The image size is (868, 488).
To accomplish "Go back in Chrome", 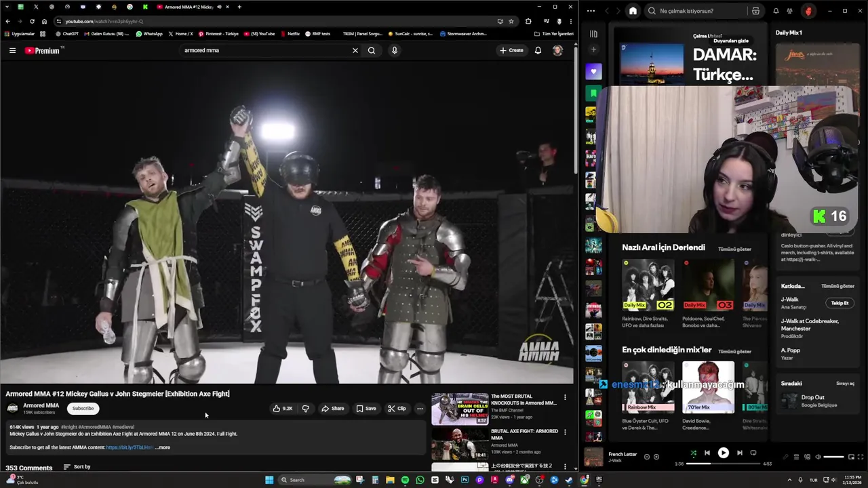I will (7, 21).
